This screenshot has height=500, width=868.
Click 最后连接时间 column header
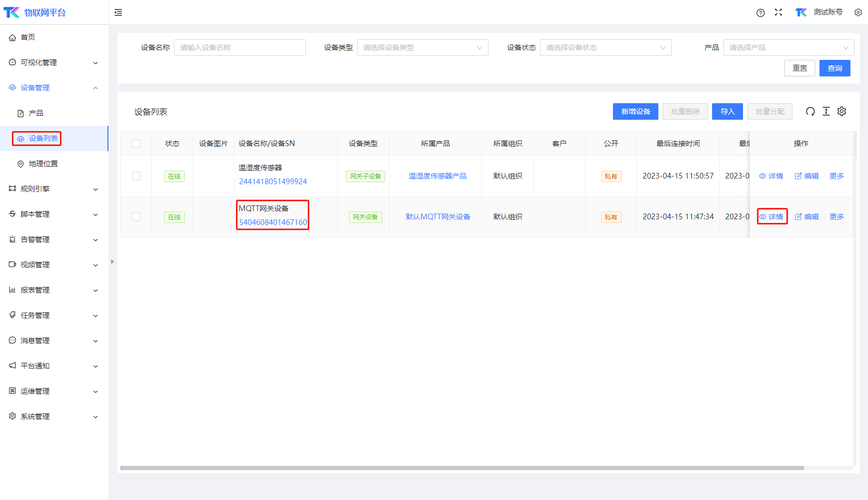678,143
